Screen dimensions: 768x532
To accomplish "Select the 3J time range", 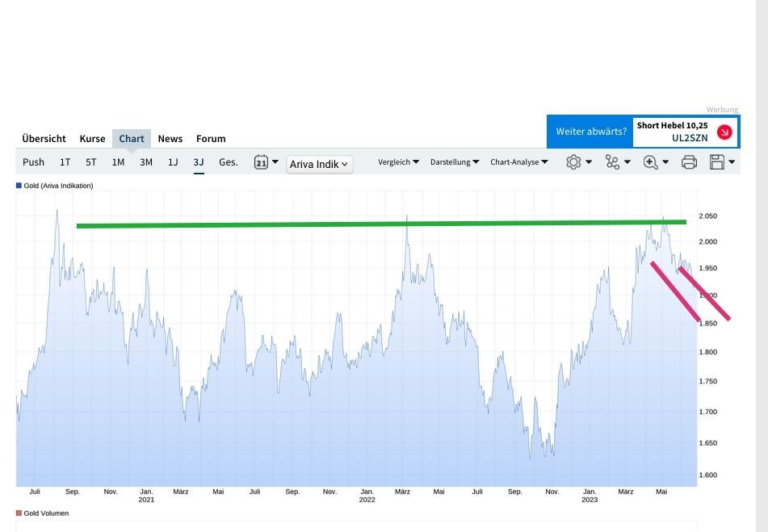I will click(x=199, y=161).
